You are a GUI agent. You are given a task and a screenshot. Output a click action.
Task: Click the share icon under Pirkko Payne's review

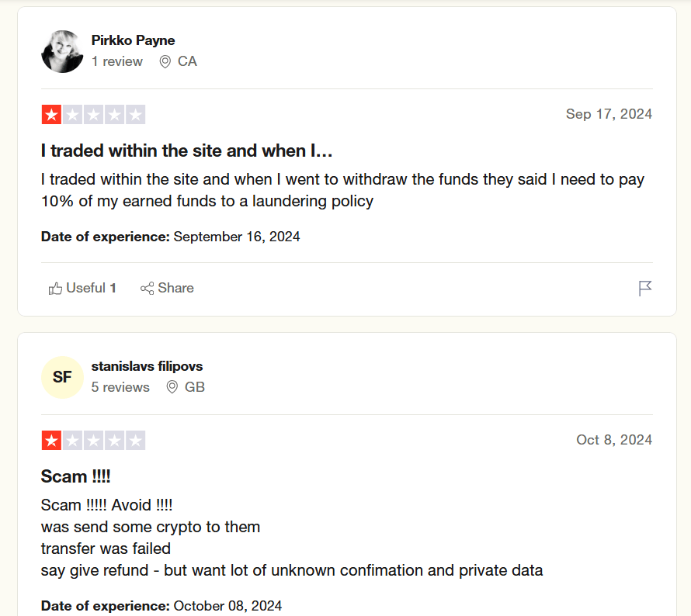point(148,289)
